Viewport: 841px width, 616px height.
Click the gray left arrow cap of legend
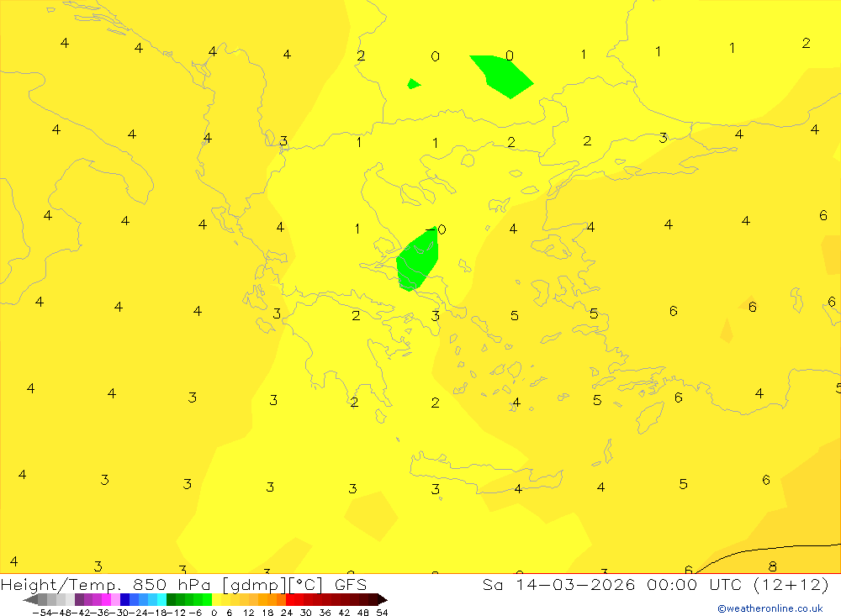(x=31, y=599)
